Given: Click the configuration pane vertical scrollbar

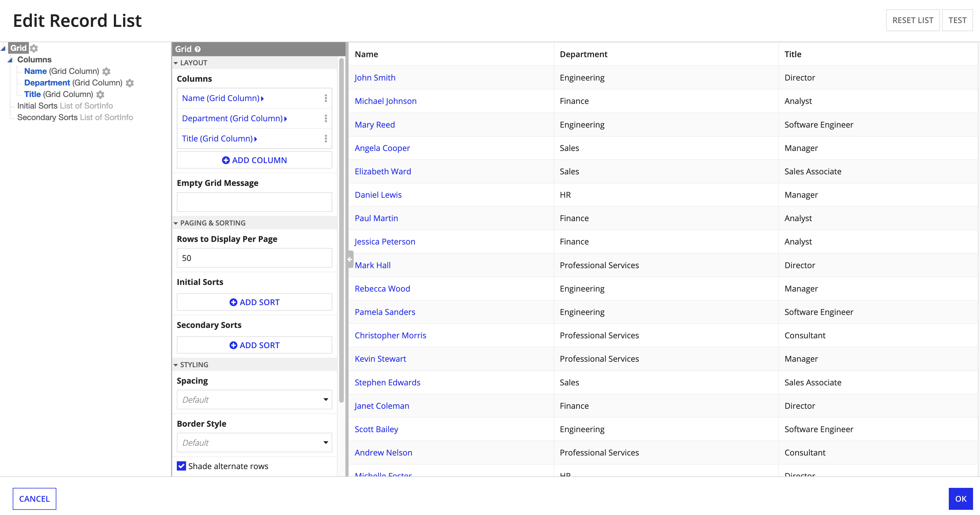Looking at the screenshot, I should tap(341, 230).
